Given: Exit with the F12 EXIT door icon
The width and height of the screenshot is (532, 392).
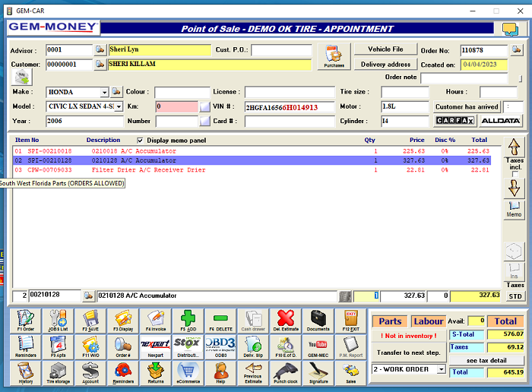Looking at the screenshot, I should pyautogui.click(x=350, y=321).
